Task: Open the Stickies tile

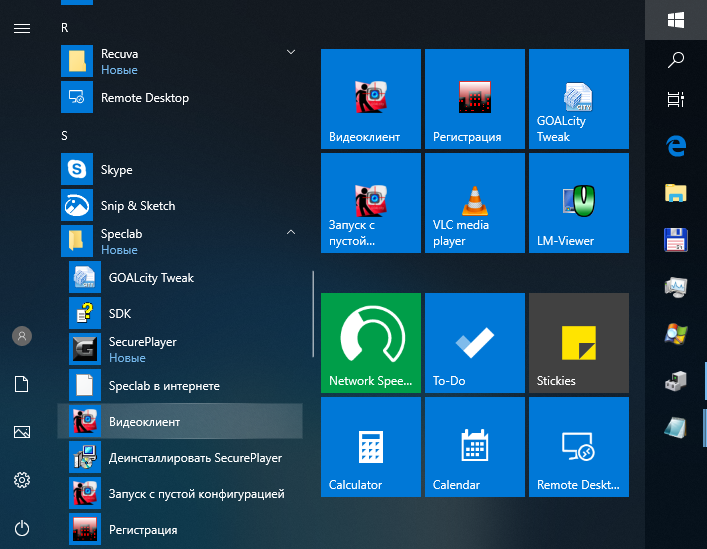Action: [579, 343]
